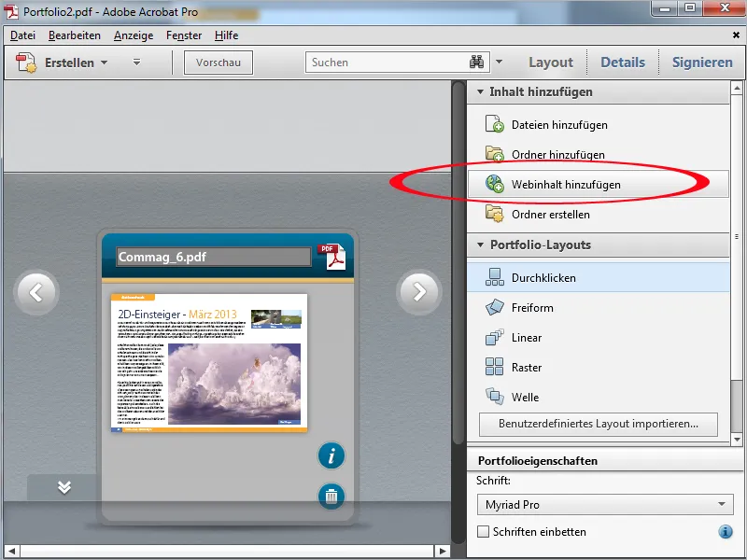Open the Myriad Pro font dropdown

[x=604, y=504]
